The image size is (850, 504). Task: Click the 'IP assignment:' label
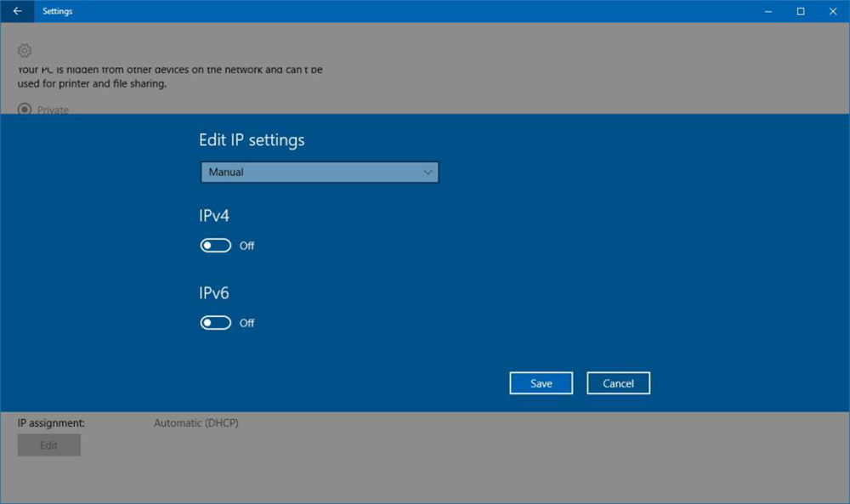tap(51, 422)
